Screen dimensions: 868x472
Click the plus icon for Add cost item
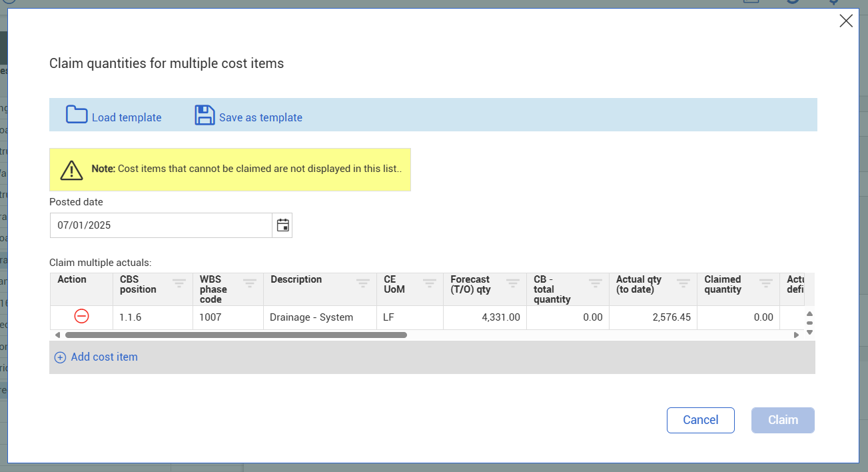tap(60, 357)
